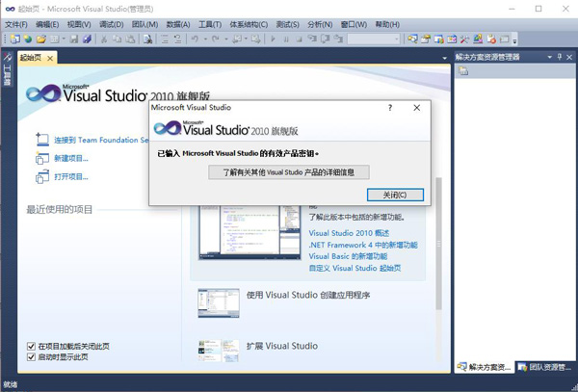The image size is (578, 392).
Task: Click the 关闭(C) Close button in dialog
Action: pyautogui.click(x=395, y=195)
